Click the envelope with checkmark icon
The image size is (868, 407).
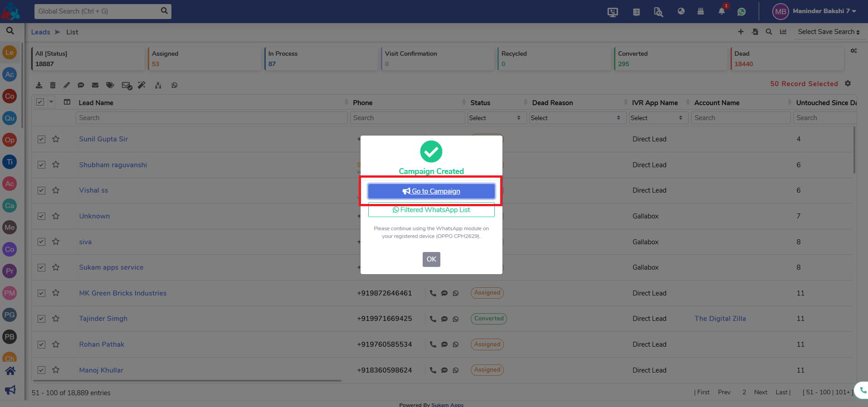[127, 86]
